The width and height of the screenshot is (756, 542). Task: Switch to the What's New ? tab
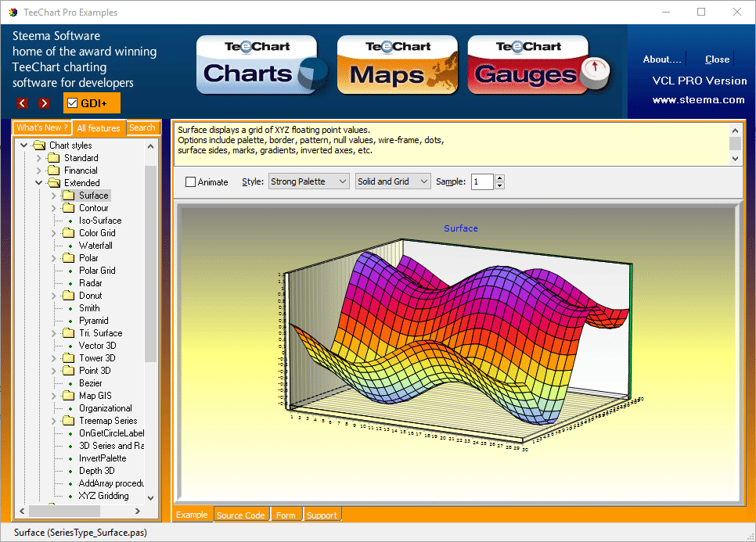click(x=42, y=127)
